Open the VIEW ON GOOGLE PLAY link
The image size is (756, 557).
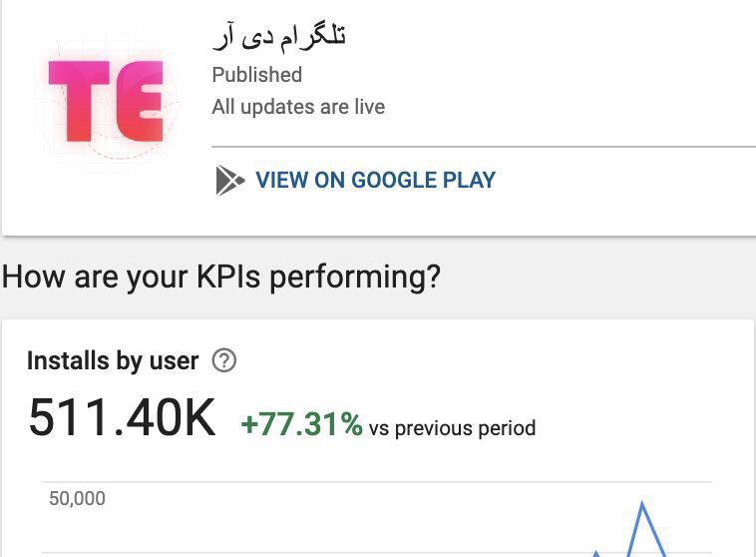pyautogui.click(x=375, y=181)
